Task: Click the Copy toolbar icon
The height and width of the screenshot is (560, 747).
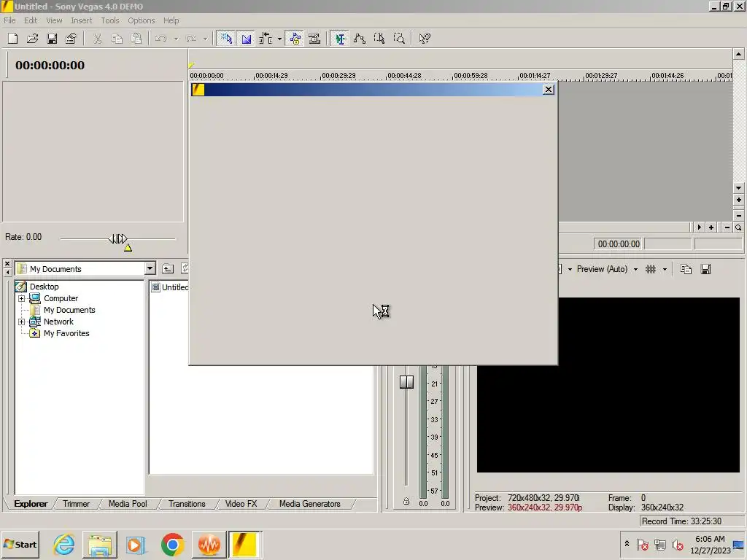Action: [x=117, y=39]
